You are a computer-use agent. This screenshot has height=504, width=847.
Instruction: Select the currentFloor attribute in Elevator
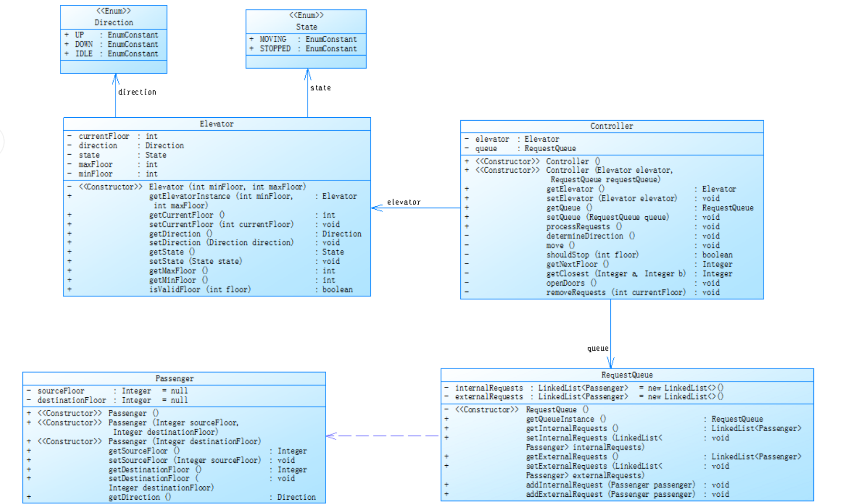(113, 136)
